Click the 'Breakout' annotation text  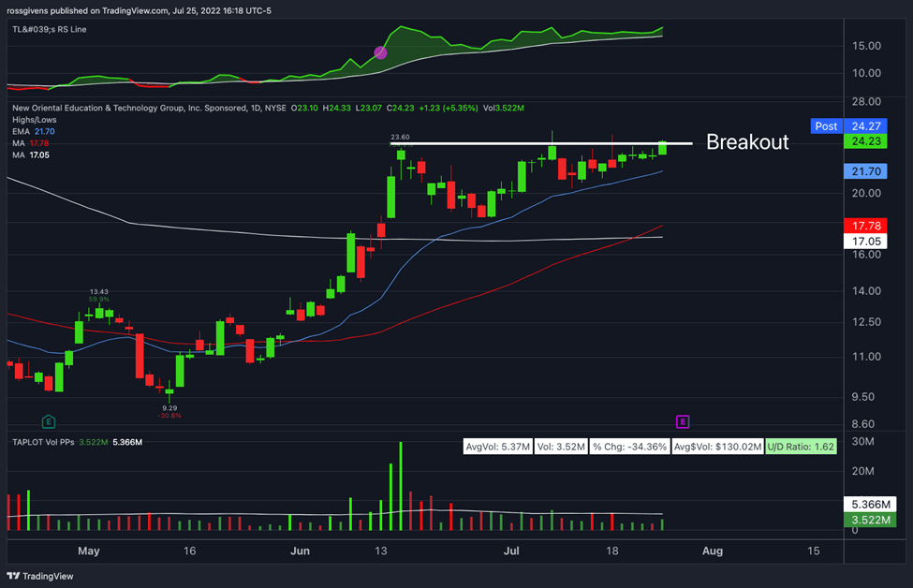pos(749,142)
